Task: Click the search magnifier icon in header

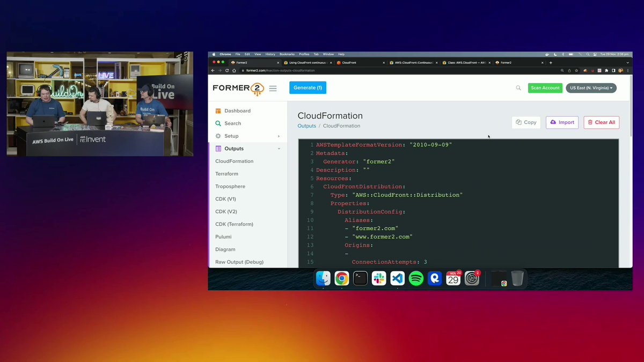Action: (518, 88)
